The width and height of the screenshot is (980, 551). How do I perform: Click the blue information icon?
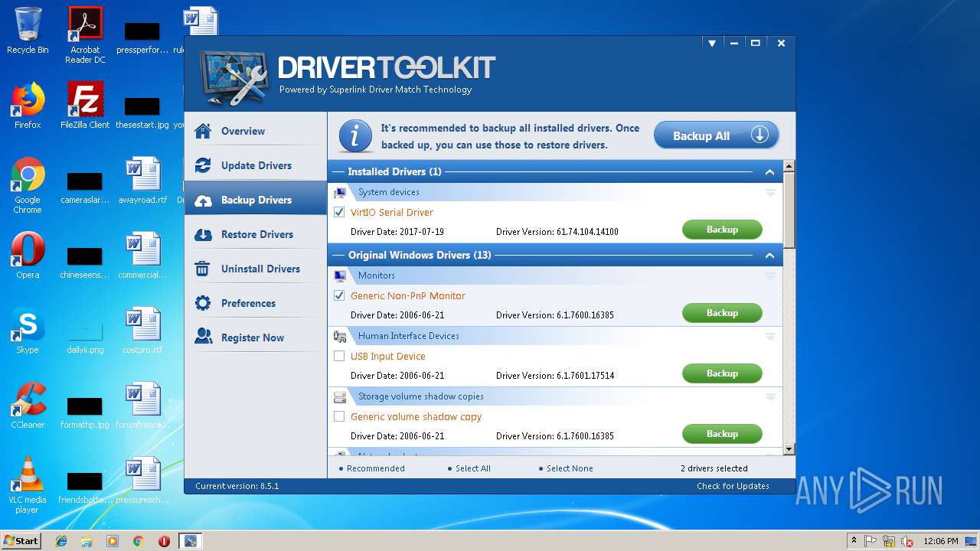355,136
